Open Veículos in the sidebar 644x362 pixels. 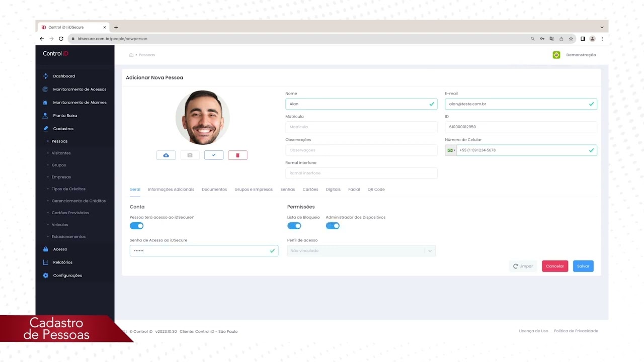[x=60, y=225]
